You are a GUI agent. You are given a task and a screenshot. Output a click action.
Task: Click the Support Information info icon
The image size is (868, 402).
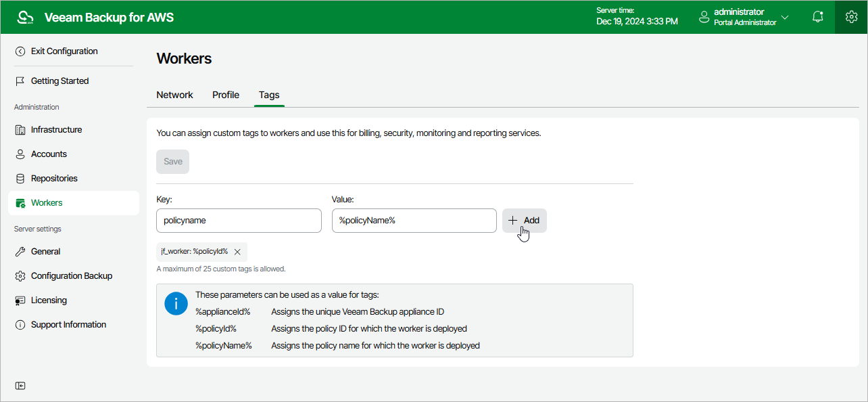pyautogui.click(x=20, y=325)
